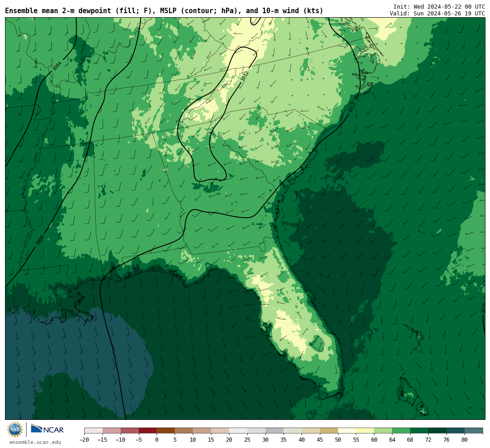Click the colorbar label '-20'
The image size is (490, 448).
84,440
